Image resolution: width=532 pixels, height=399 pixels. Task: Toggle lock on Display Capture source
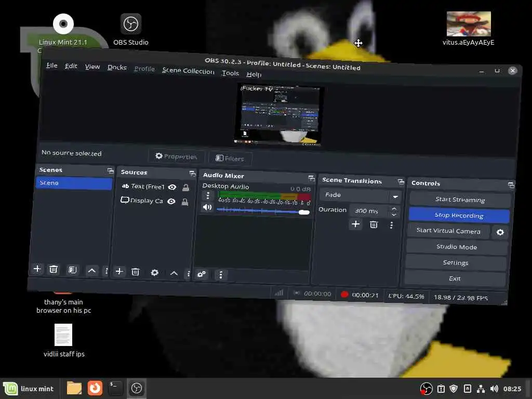point(185,202)
